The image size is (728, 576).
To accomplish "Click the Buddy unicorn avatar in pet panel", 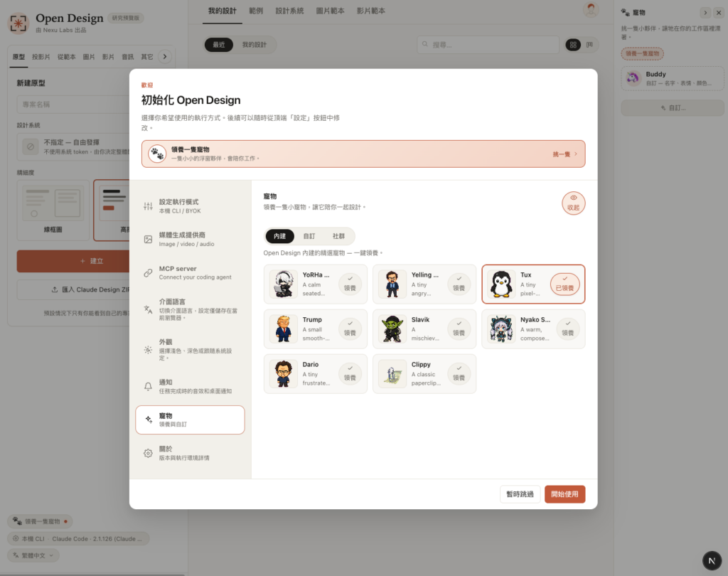I will pos(633,78).
